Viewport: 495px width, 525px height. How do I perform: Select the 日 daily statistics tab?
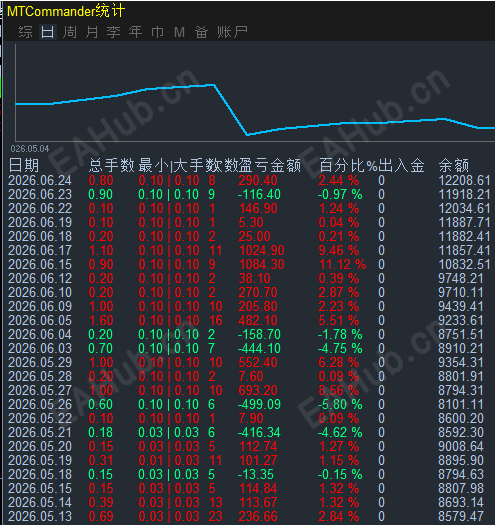pos(48,32)
